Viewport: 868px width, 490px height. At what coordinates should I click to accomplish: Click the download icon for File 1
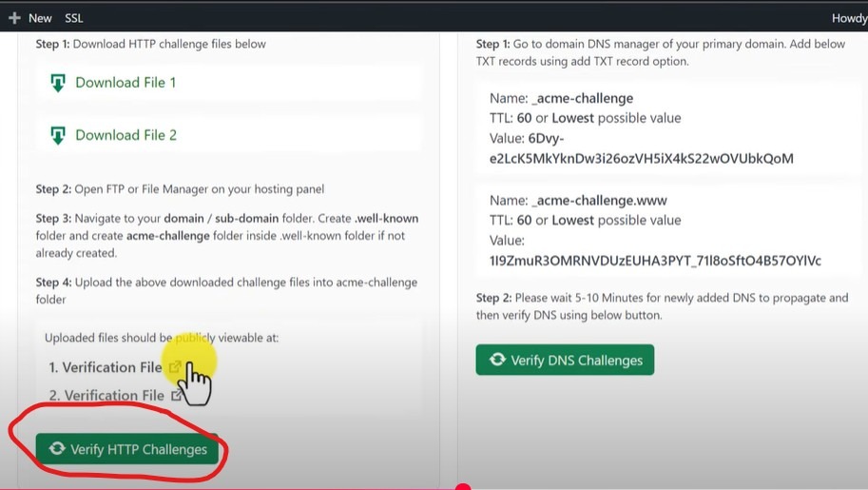pos(58,83)
